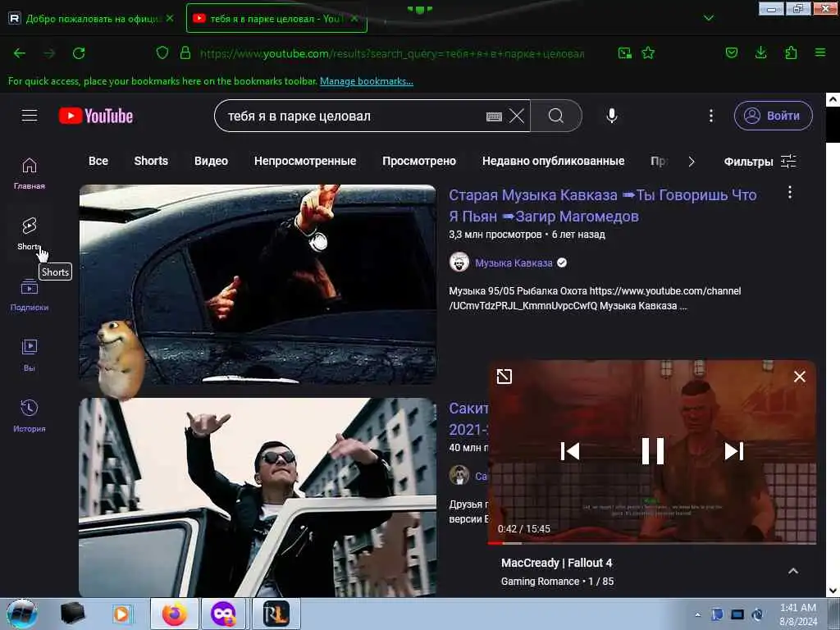Pause the miniplayer video
Screen dimensions: 840x630
(x=652, y=451)
